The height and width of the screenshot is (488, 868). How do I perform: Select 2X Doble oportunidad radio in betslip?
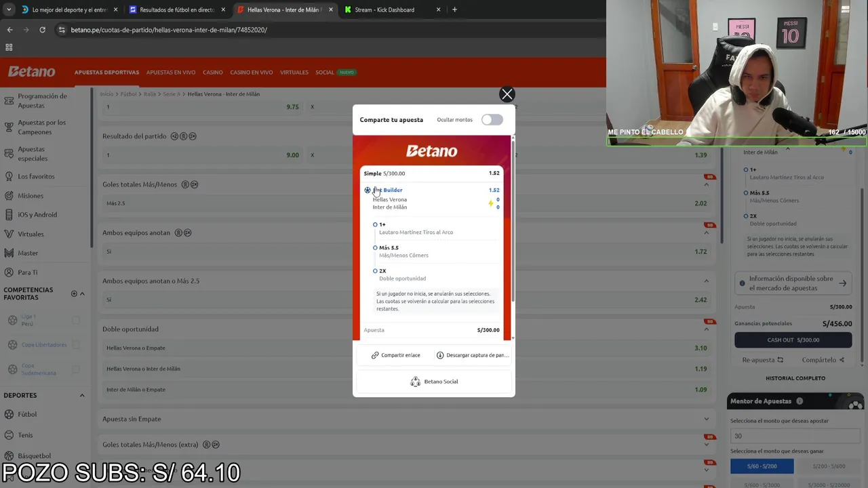(745, 216)
